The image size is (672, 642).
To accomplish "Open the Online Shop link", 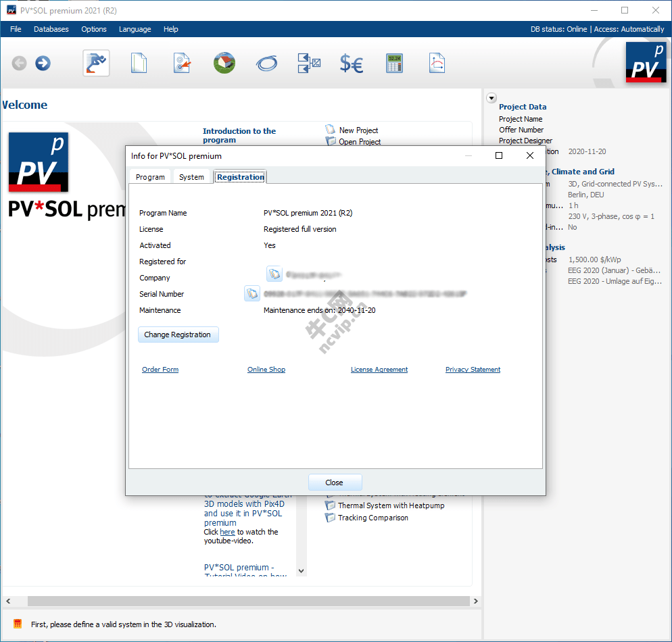I will (x=266, y=369).
